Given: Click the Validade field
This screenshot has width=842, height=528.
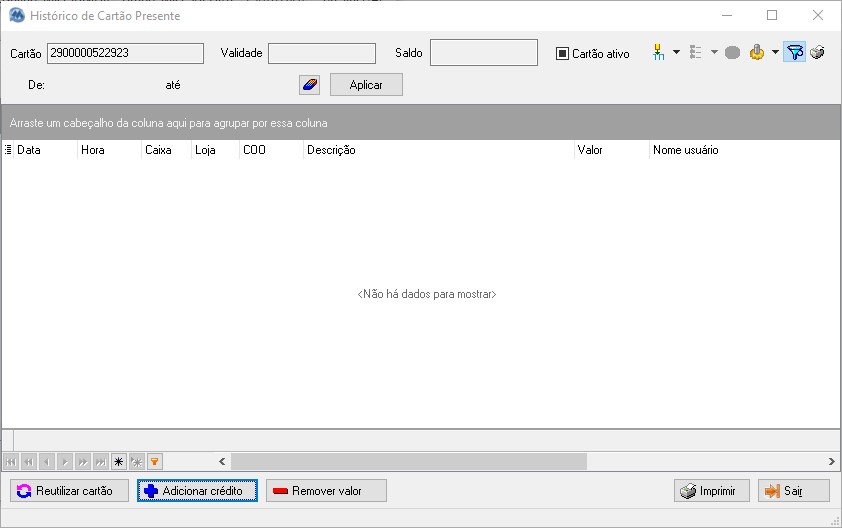Looking at the screenshot, I should [322, 53].
